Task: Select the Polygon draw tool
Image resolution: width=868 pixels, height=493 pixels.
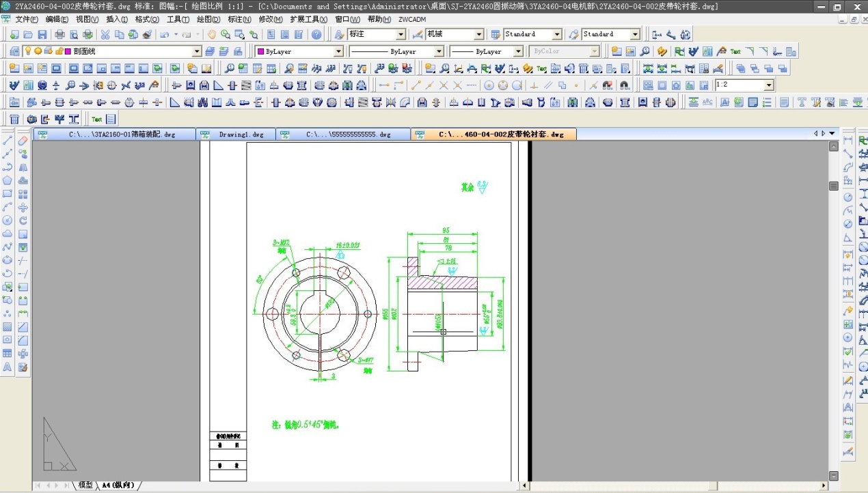Action: 8,180
